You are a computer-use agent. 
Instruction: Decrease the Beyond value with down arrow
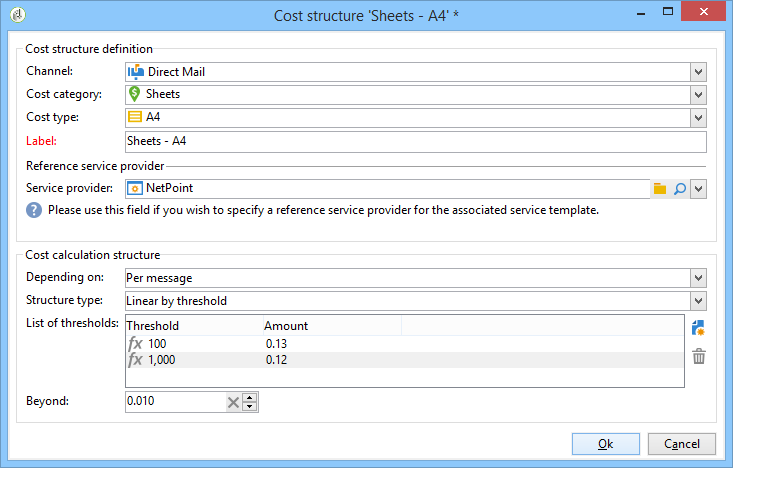250,407
